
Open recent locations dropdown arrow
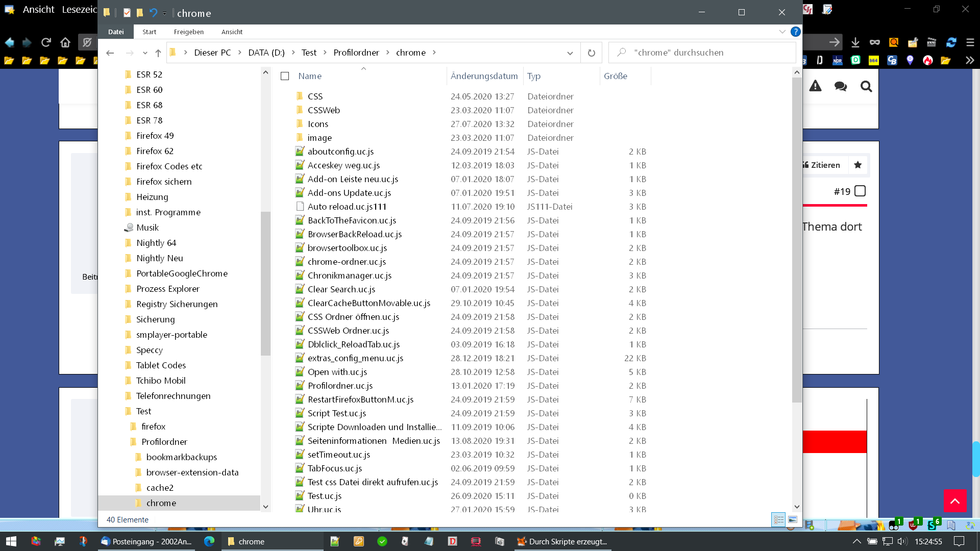coord(145,53)
